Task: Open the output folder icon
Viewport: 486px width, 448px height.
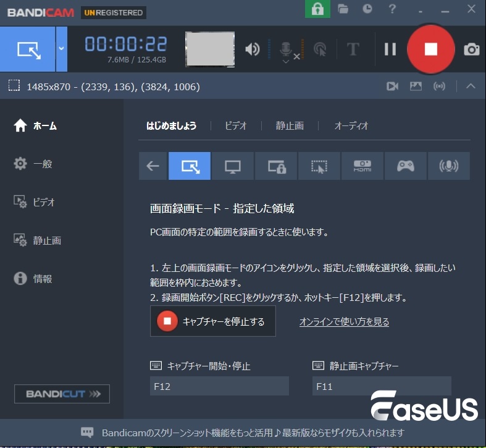Action: [343, 9]
